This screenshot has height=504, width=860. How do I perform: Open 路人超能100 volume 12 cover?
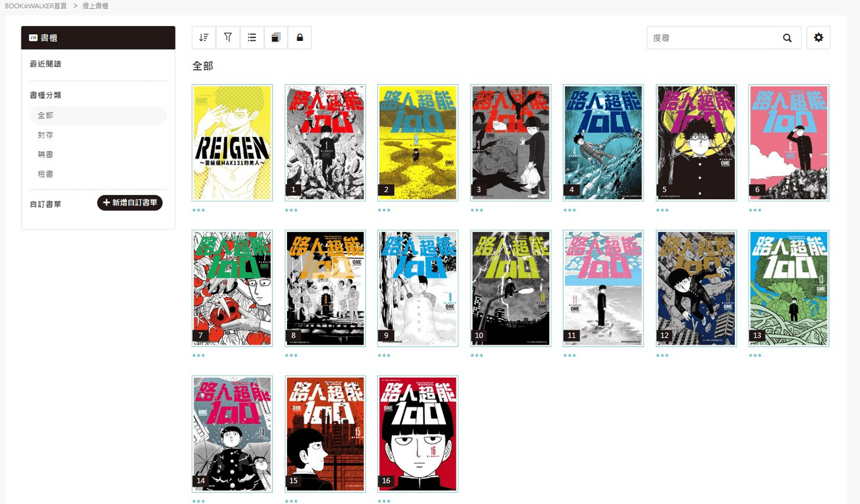pyautogui.click(x=697, y=288)
